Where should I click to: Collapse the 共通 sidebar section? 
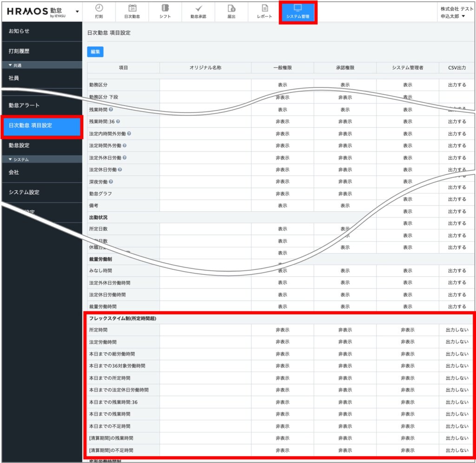click(11, 65)
